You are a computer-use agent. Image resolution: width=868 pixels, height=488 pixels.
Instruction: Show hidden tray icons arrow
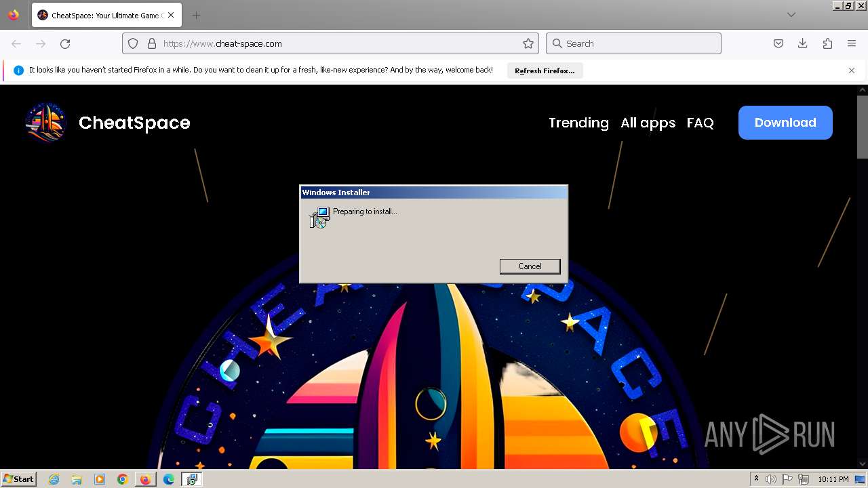756,479
